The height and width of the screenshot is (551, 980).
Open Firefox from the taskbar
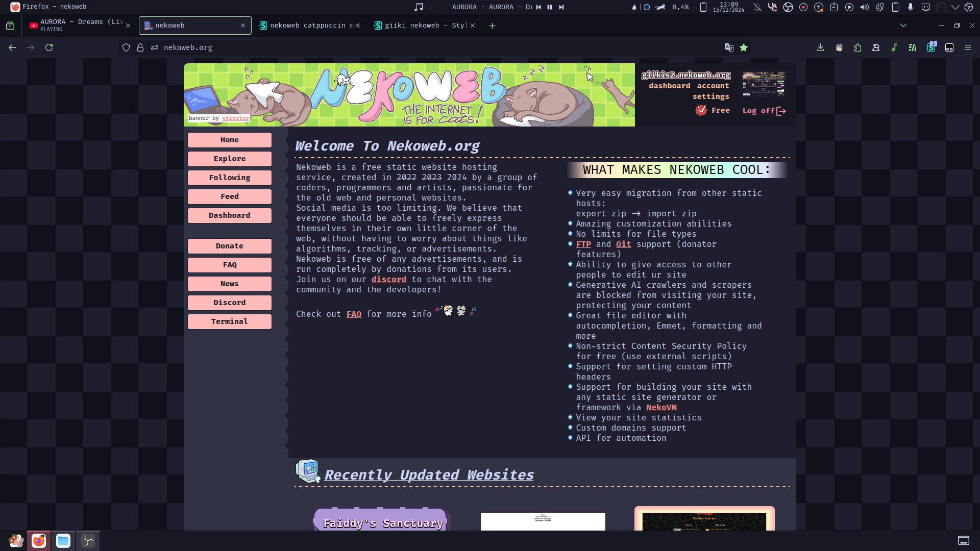(x=39, y=541)
